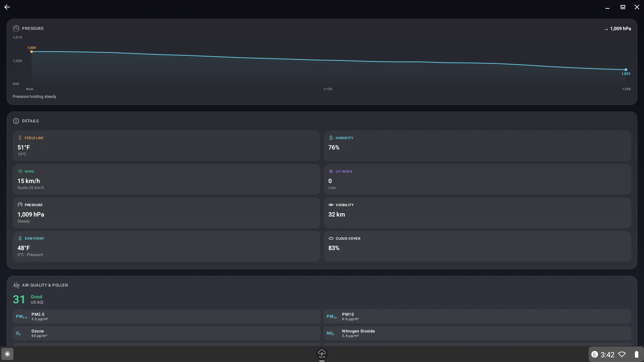Go back using the arrow icon

point(7,7)
